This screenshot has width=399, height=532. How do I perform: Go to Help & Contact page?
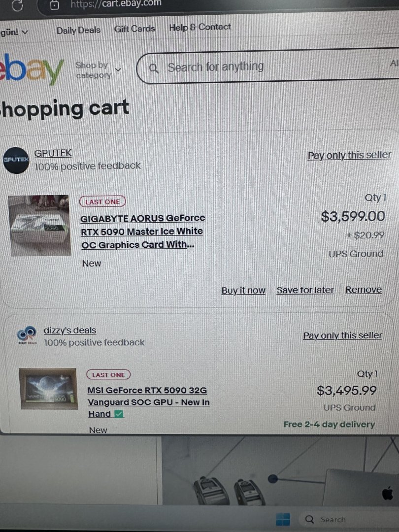tap(199, 28)
